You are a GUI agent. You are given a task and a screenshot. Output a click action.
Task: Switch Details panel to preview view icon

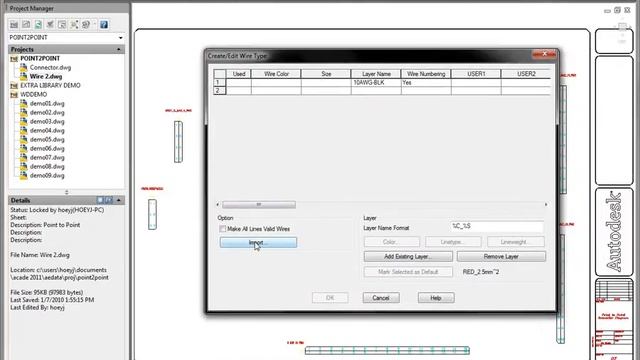point(109,200)
